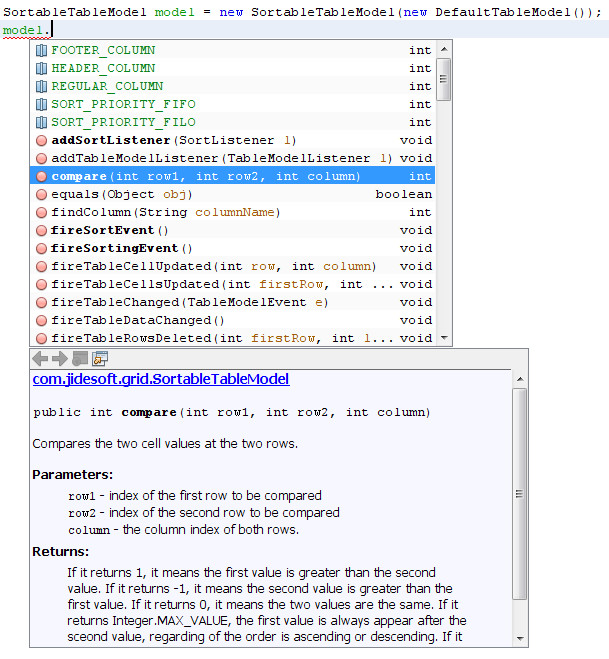Screen dimensions: 609x659
Task: Click the documentation pane scrollbar thumb
Action: [x=519, y=492]
